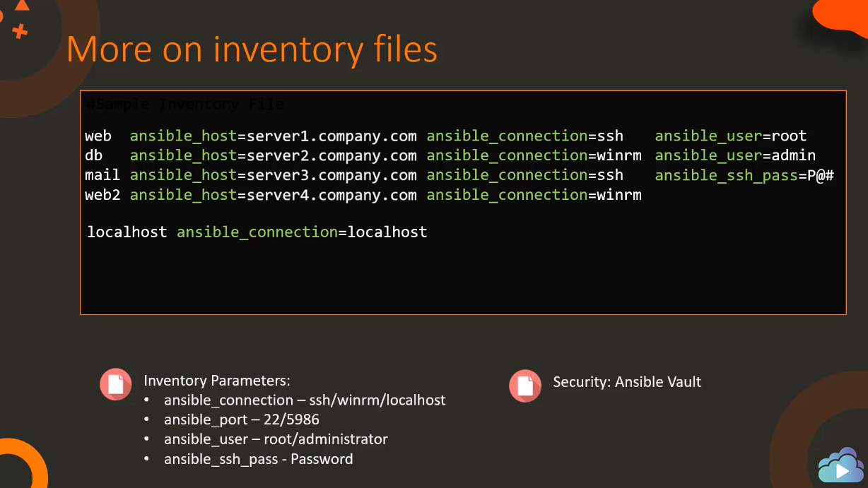Click the 'mail' host alias
The width and height of the screenshot is (868, 488).
tap(102, 176)
